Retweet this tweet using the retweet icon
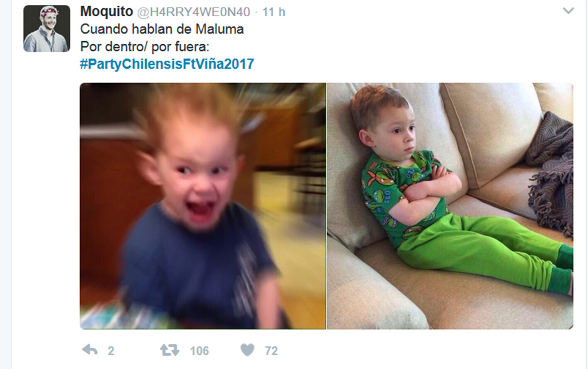This screenshot has height=369, width=588. pyautogui.click(x=170, y=350)
